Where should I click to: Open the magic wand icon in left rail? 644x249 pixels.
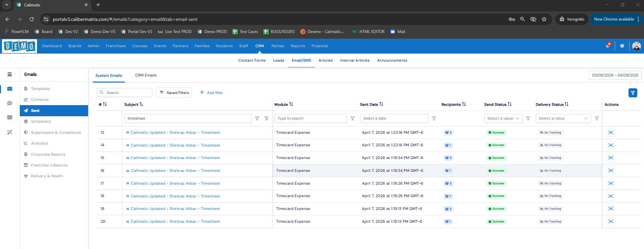coord(10,132)
